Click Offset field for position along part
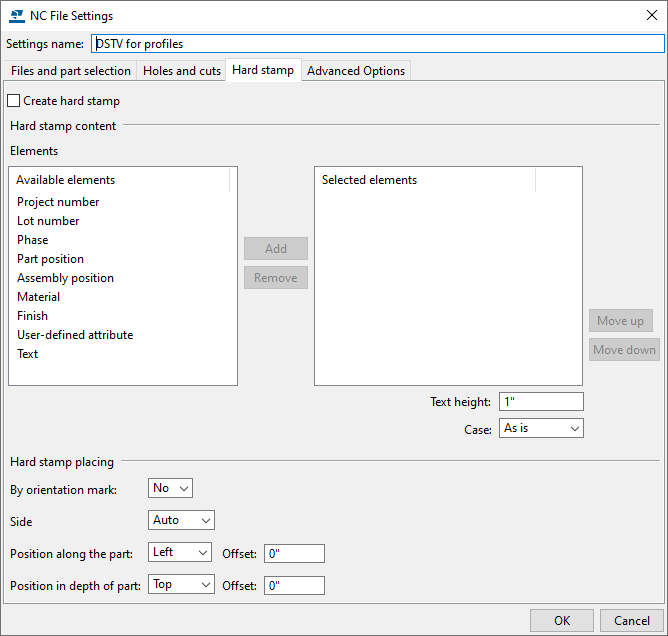Image resolution: width=668 pixels, height=636 pixels. pyautogui.click(x=294, y=554)
